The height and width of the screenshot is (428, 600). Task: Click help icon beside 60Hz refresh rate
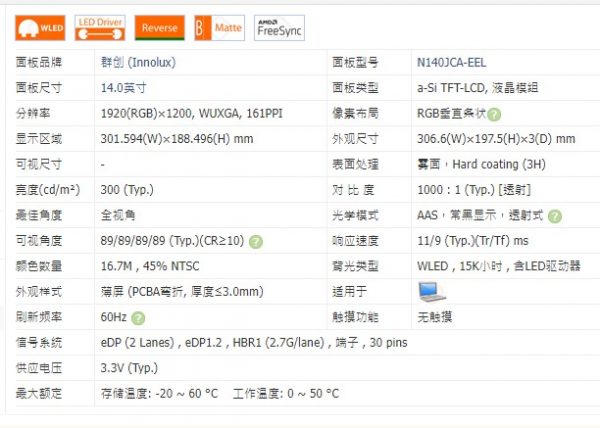138,318
